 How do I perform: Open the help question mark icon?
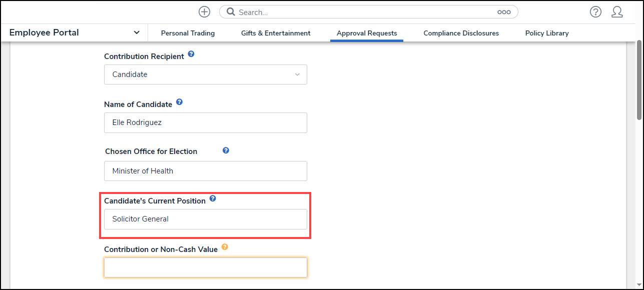(x=595, y=12)
